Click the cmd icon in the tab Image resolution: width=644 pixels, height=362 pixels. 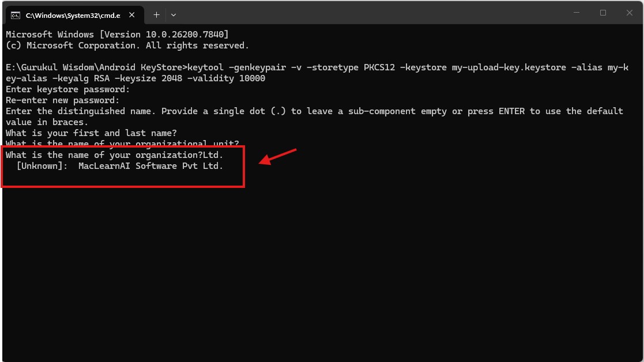[x=16, y=15]
